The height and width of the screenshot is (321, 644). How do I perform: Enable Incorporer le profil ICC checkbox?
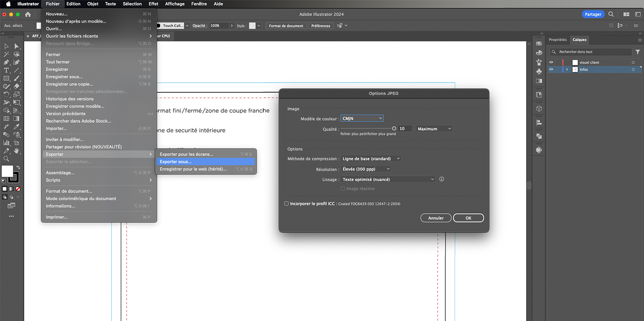pos(287,204)
